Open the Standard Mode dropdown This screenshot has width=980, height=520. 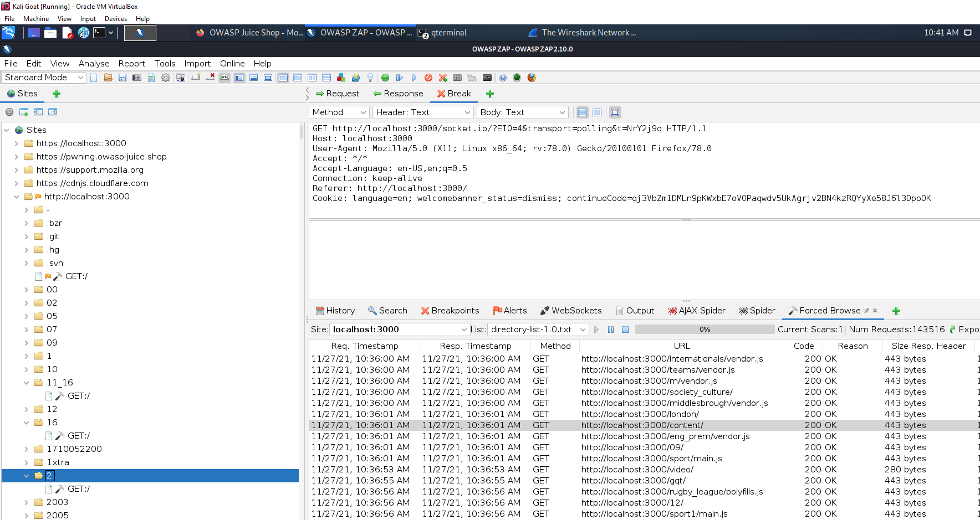pyautogui.click(x=43, y=78)
